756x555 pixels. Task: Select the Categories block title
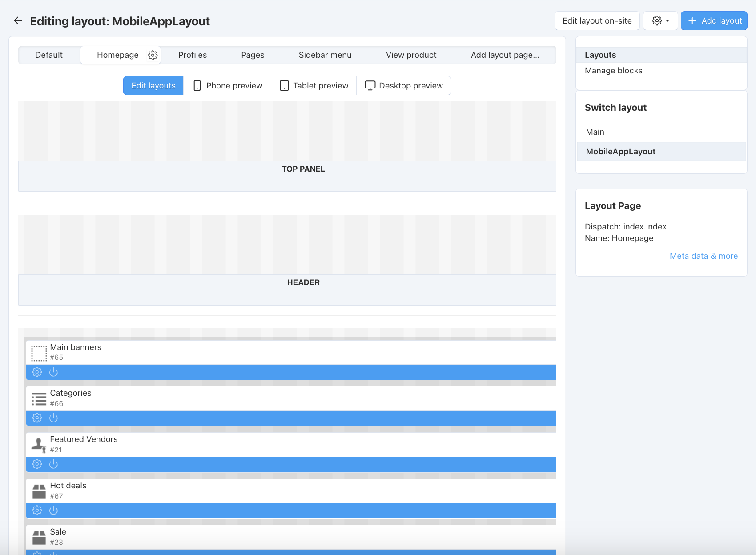[71, 393]
